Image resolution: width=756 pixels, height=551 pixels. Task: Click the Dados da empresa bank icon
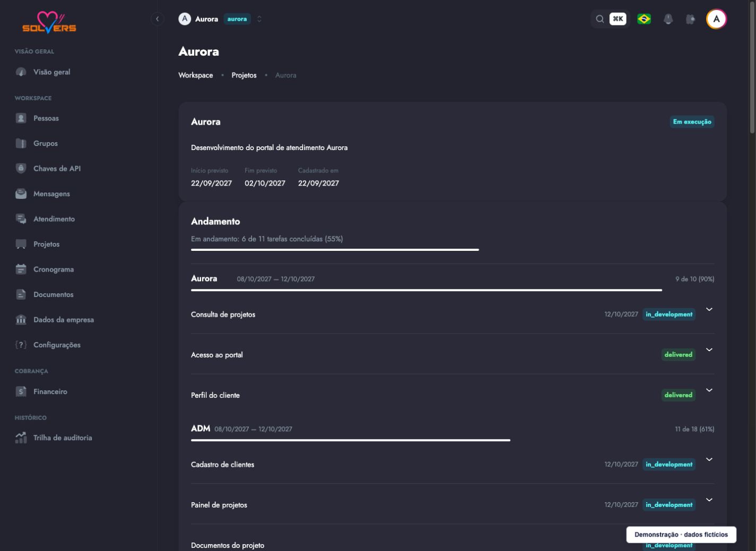pos(21,319)
